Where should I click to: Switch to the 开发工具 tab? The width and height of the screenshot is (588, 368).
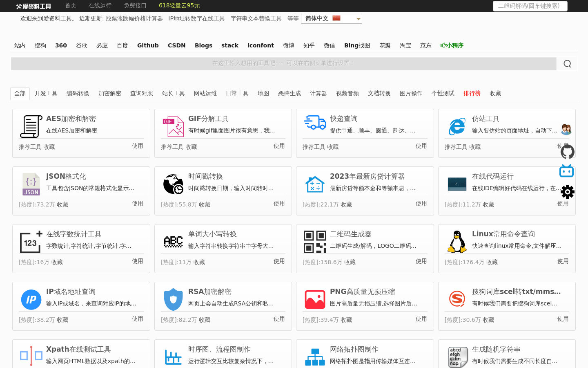click(x=46, y=94)
